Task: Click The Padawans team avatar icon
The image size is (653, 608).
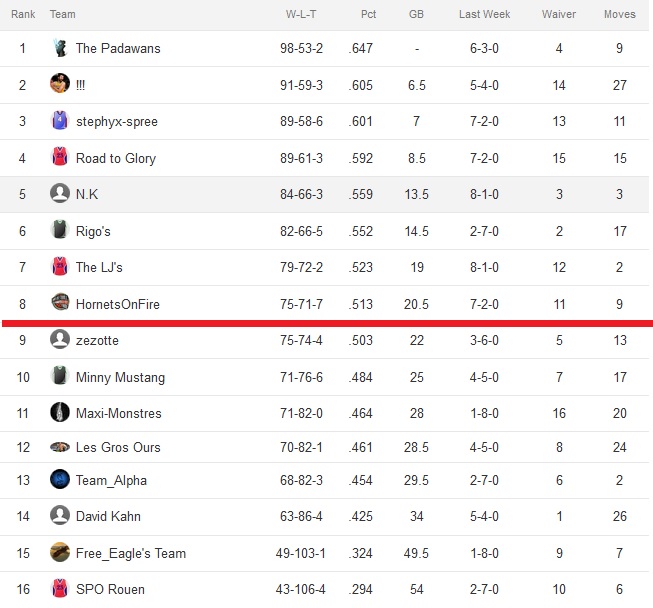Action: [x=60, y=48]
